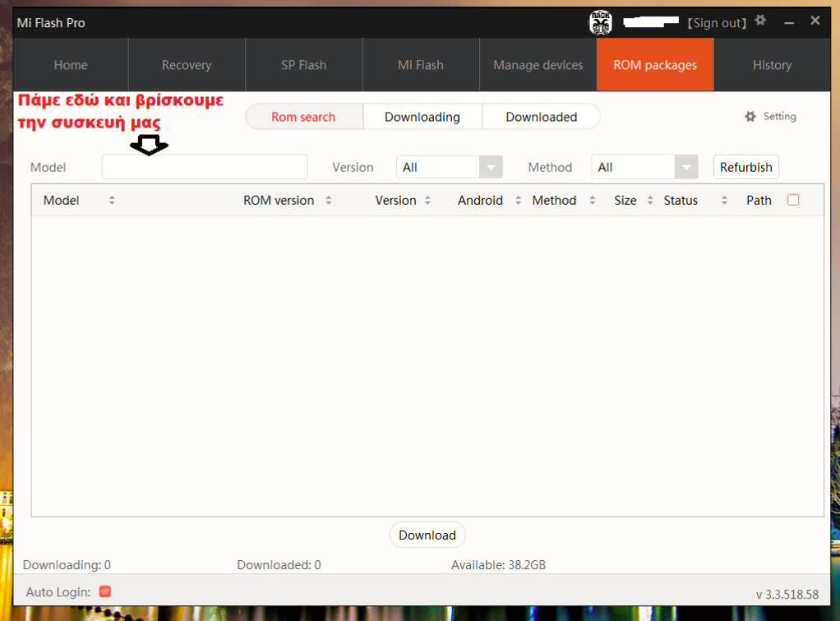Viewport: 840px width, 621px height.
Task: Sort by ROM version column arrows
Action: 329,200
